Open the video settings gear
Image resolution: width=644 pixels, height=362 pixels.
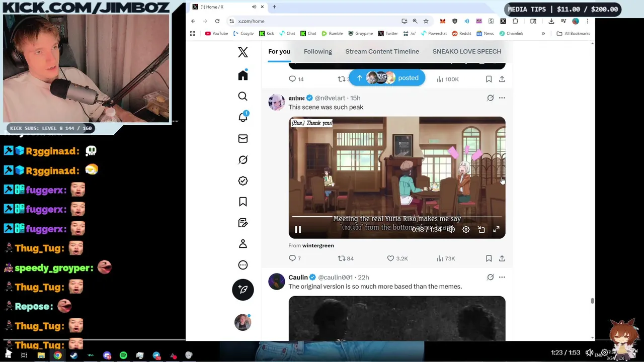(466, 230)
